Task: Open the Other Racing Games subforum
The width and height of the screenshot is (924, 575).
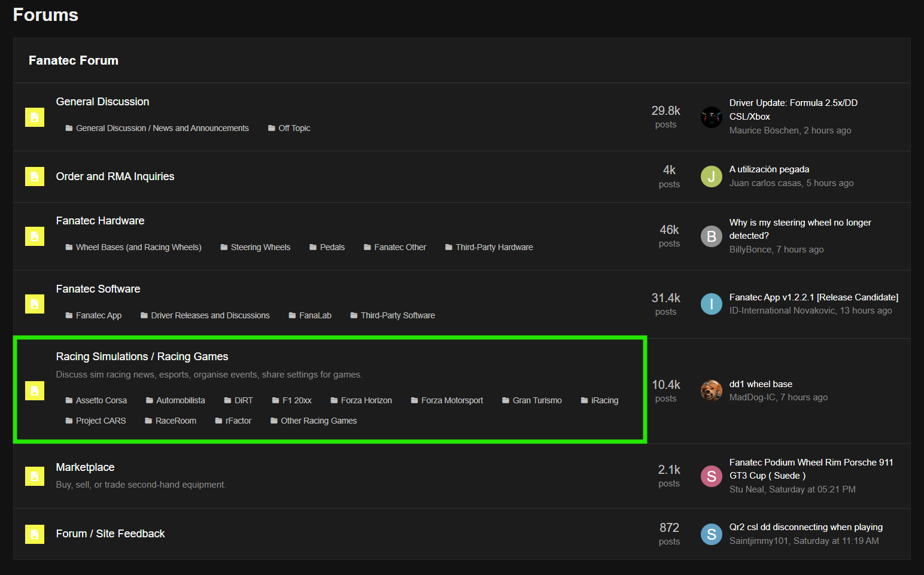Action: tap(318, 421)
